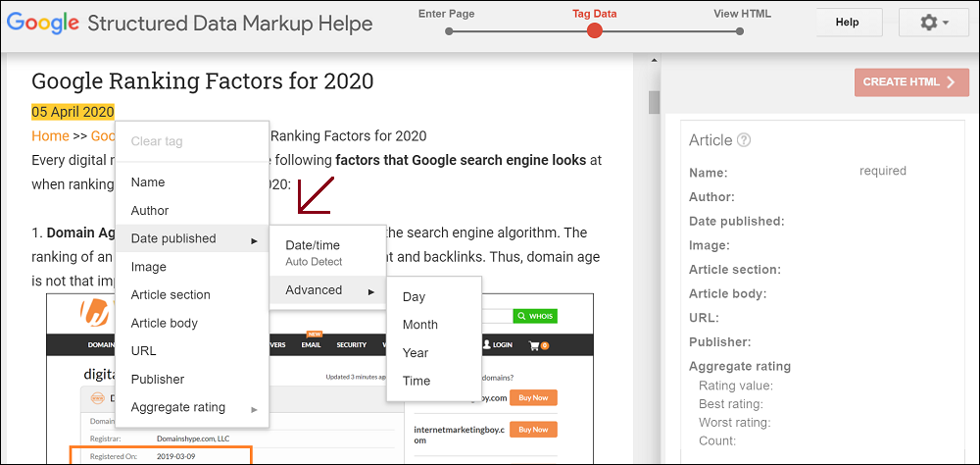Click the SECURITY nav item in page

tap(351, 345)
